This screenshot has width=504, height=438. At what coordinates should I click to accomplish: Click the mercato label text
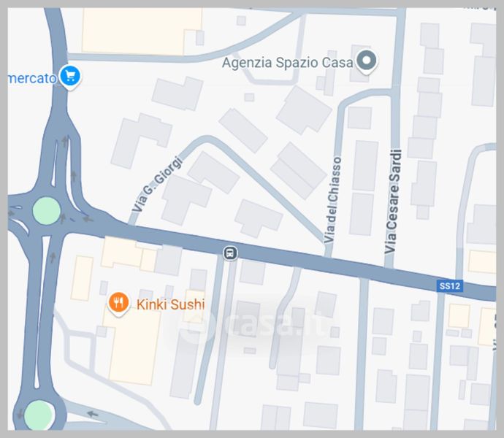(x=32, y=78)
